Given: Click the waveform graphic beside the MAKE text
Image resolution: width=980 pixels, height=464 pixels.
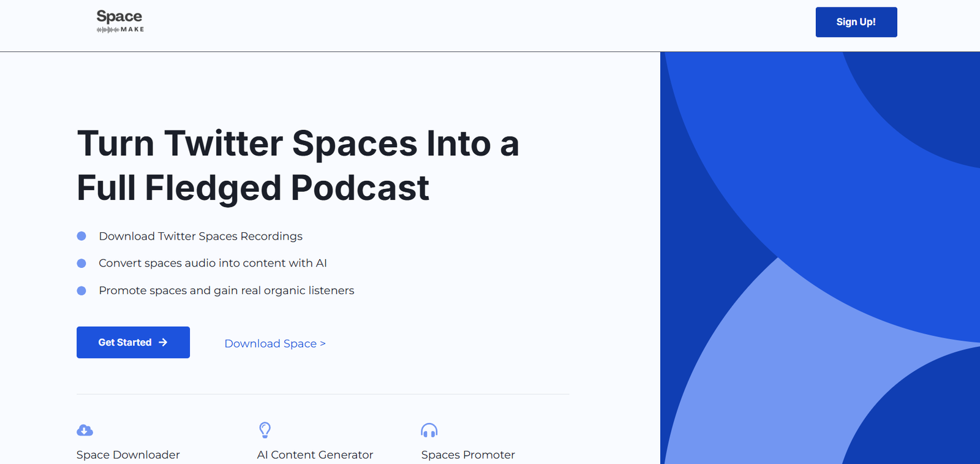Looking at the screenshot, I should [x=108, y=29].
